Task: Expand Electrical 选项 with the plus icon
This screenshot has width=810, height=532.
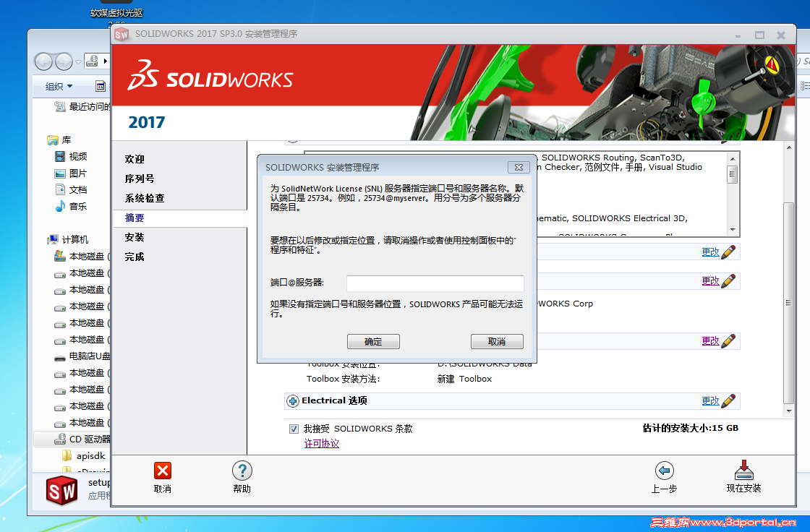Action: tap(293, 401)
